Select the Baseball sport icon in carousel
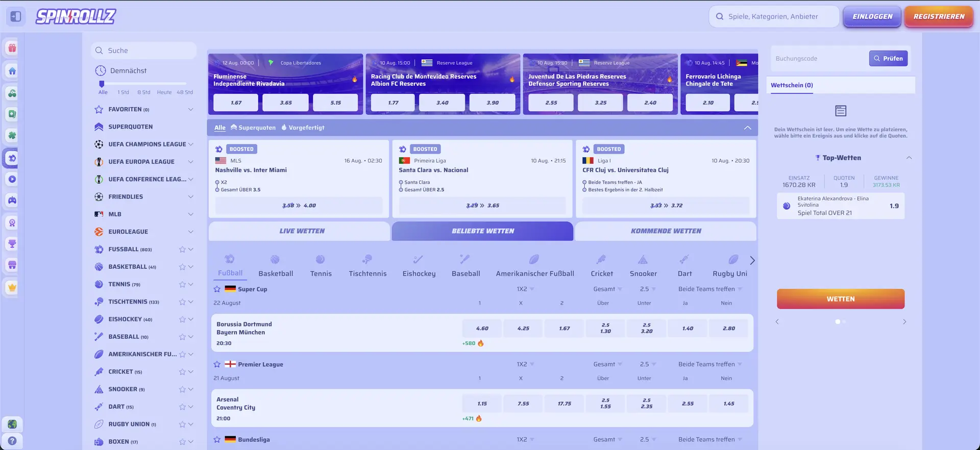Image resolution: width=980 pixels, height=450 pixels. click(x=465, y=259)
